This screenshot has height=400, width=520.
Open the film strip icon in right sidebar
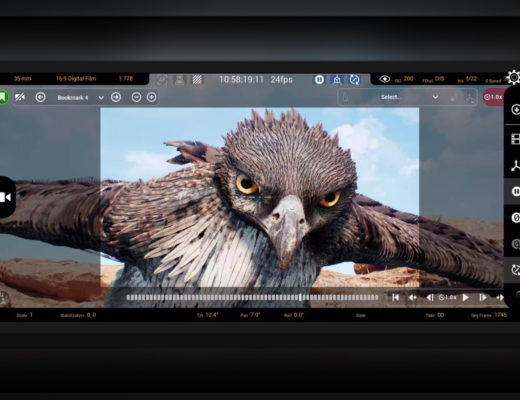click(515, 139)
